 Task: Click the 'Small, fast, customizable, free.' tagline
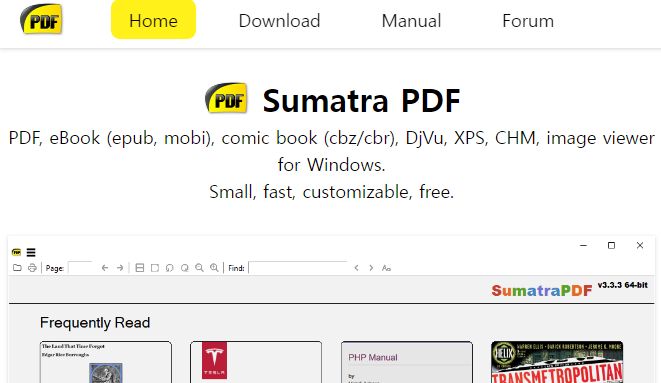pos(331,192)
